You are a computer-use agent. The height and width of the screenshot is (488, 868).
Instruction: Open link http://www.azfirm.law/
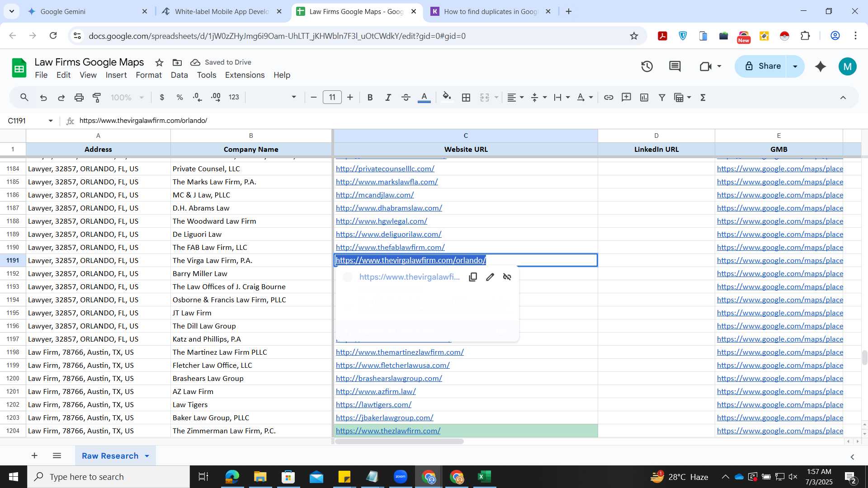click(x=376, y=392)
